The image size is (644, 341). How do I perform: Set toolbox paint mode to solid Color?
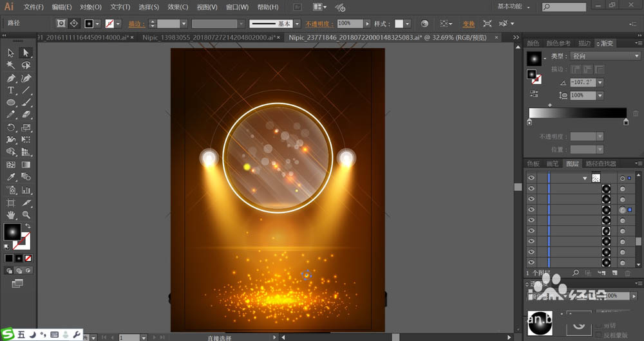pos(9,259)
